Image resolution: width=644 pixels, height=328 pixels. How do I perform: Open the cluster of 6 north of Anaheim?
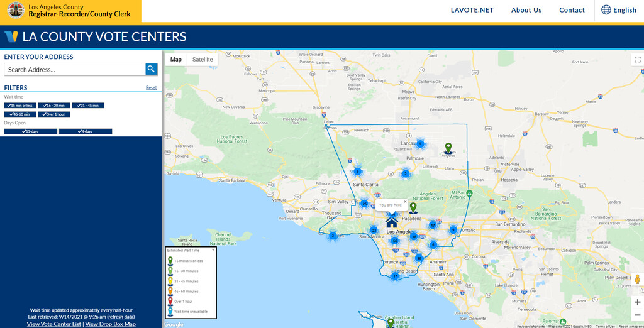click(x=433, y=245)
